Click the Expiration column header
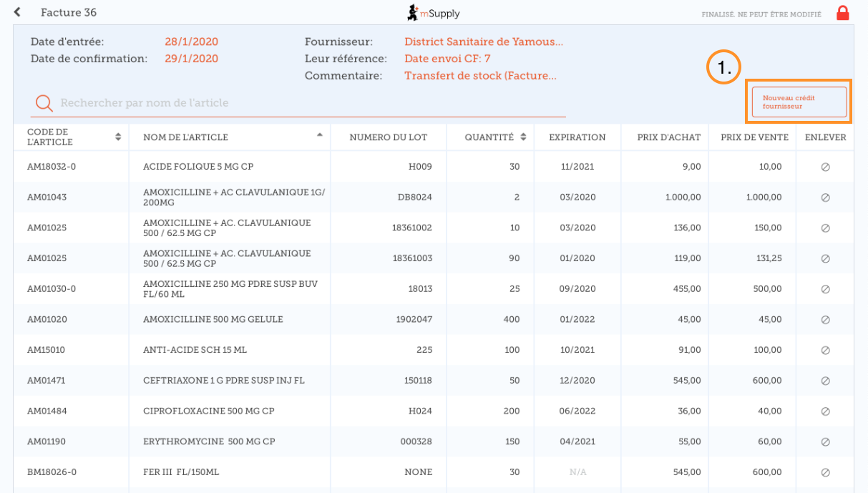The image size is (868, 493). point(577,137)
